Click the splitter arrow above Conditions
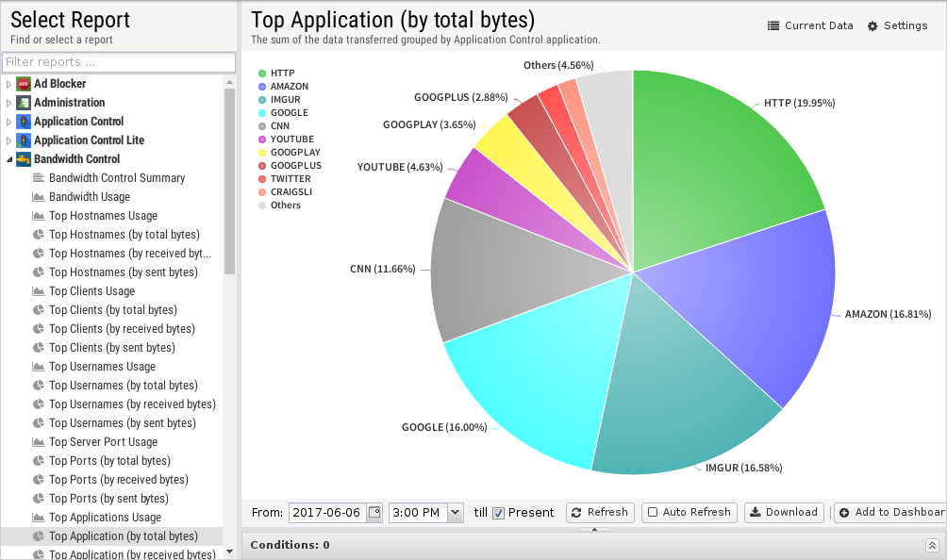 coord(594,529)
